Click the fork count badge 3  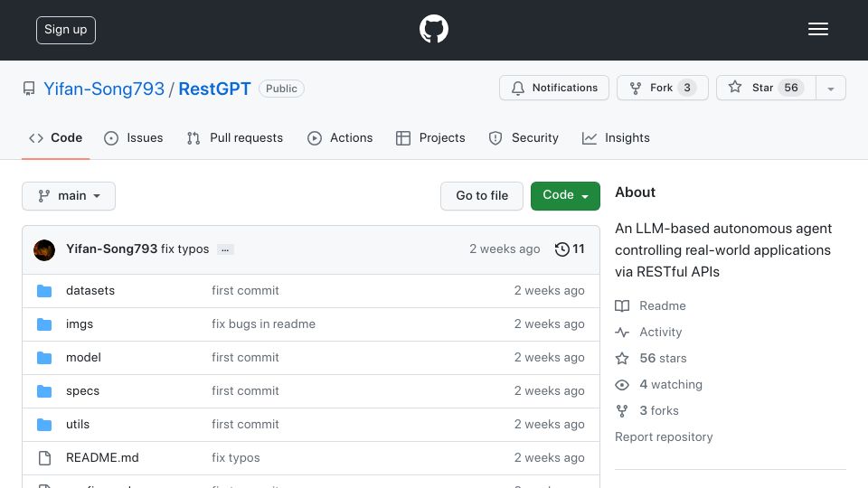click(x=687, y=88)
